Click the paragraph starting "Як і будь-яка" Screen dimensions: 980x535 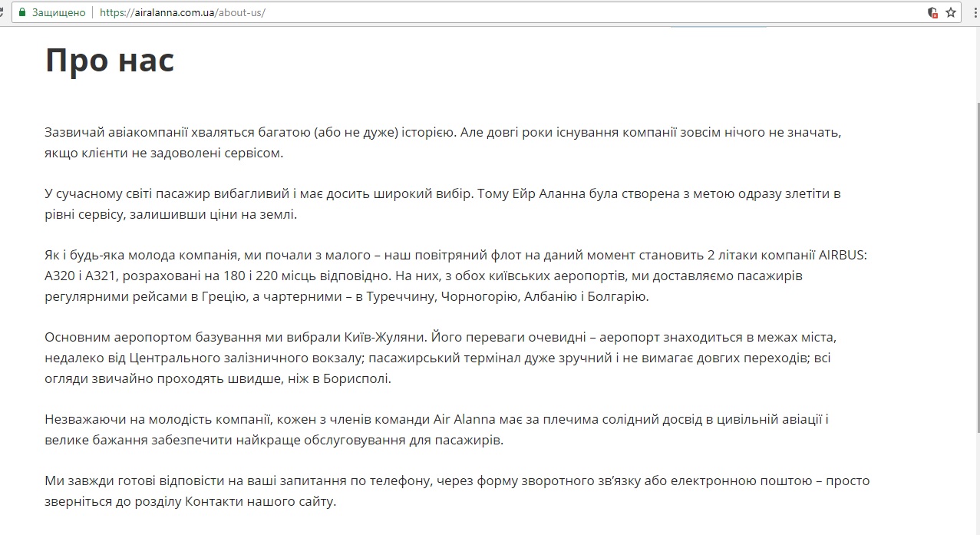click(x=455, y=275)
